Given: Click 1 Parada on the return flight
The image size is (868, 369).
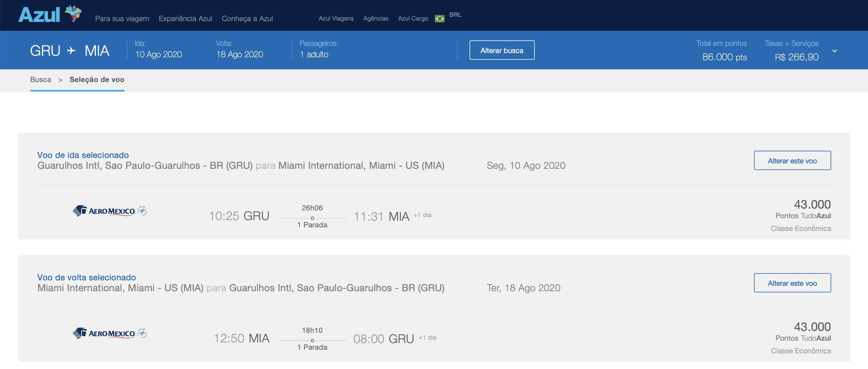Looking at the screenshot, I should (x=312, y=347).
